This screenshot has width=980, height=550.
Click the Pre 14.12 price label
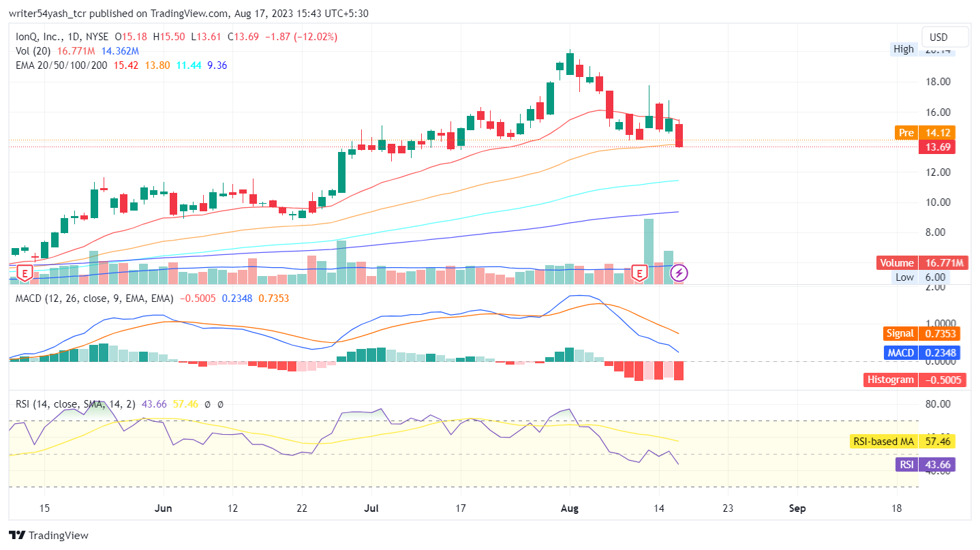point(925,132)
